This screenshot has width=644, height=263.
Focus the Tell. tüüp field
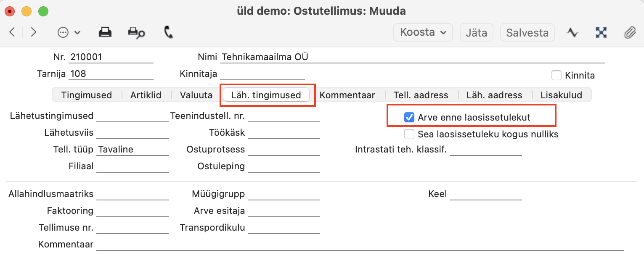[x=132, y=150]
